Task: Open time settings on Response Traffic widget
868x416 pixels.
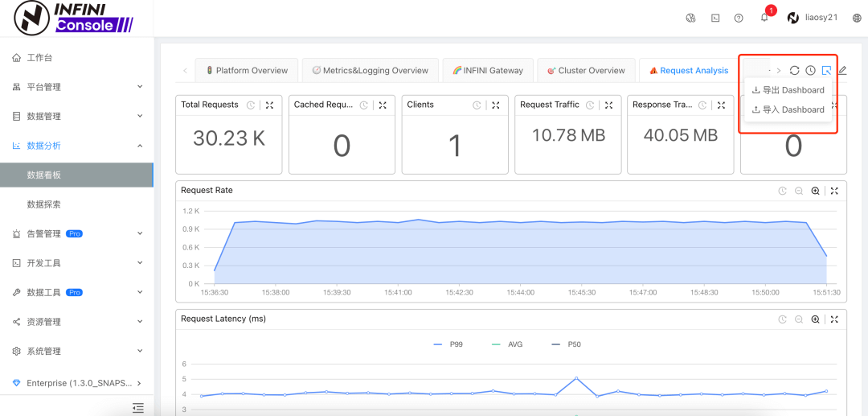Action: pyautogui.click(x=702, y=105)
